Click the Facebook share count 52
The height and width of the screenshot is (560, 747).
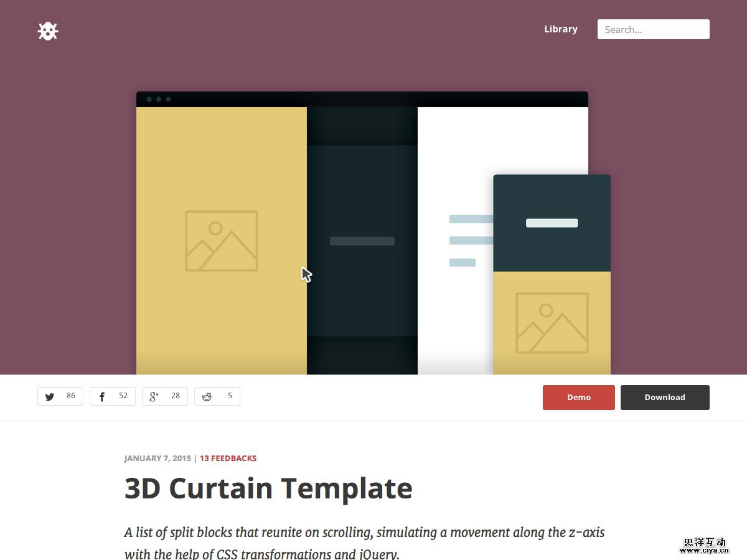tap(123, 396)
